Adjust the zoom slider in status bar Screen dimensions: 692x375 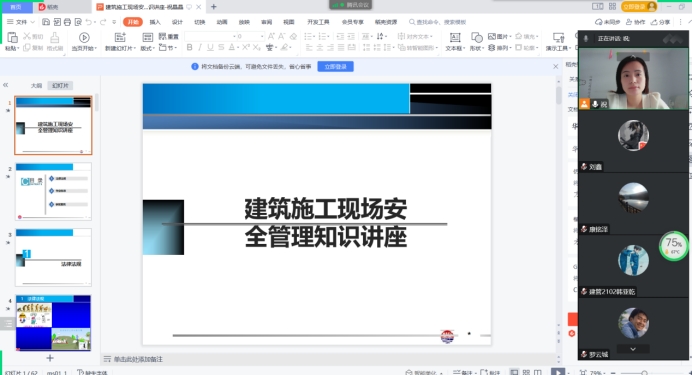(644, 373)
